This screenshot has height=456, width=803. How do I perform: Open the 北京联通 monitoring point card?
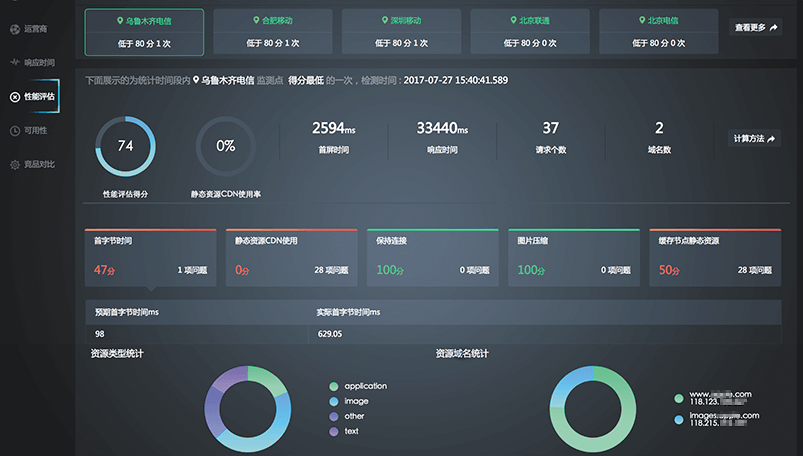pyautogui.click(x=529, y=32)
